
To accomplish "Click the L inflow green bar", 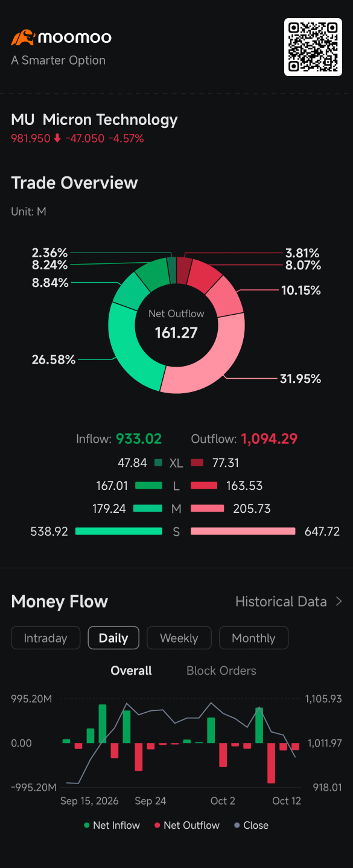I will coord(148,486).
